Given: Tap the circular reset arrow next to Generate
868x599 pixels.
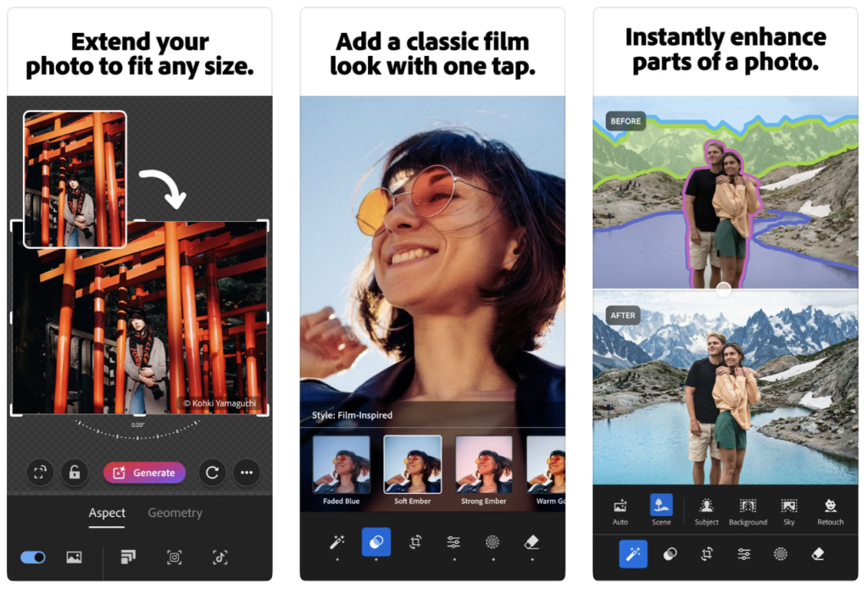Looking at the screenshot, I should tap(212, 473).
